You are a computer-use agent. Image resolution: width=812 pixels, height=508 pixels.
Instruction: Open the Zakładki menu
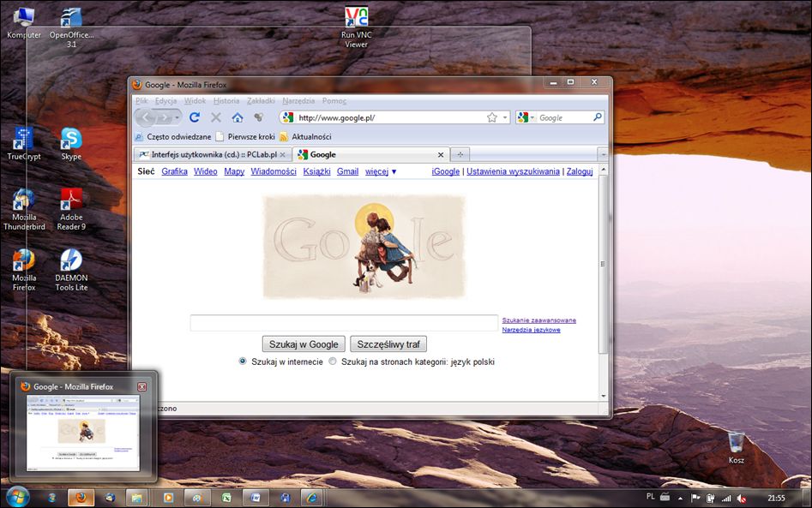tap(261, 100)
